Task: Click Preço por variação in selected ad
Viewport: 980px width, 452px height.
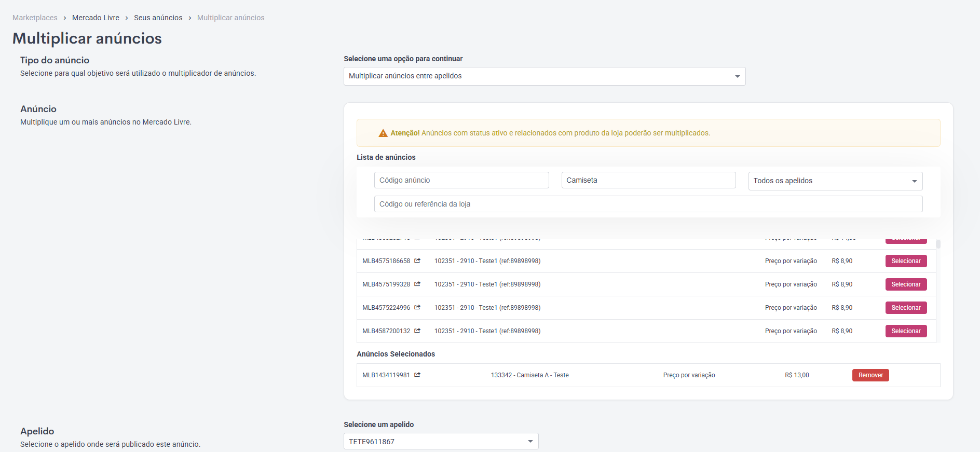Action: (689, 375)
